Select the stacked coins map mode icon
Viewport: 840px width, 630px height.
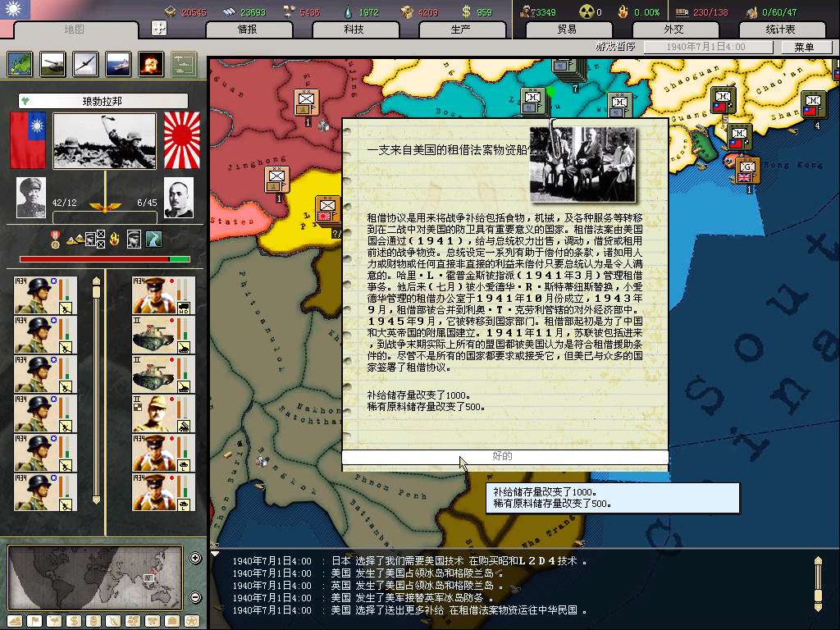coord(94,622)
